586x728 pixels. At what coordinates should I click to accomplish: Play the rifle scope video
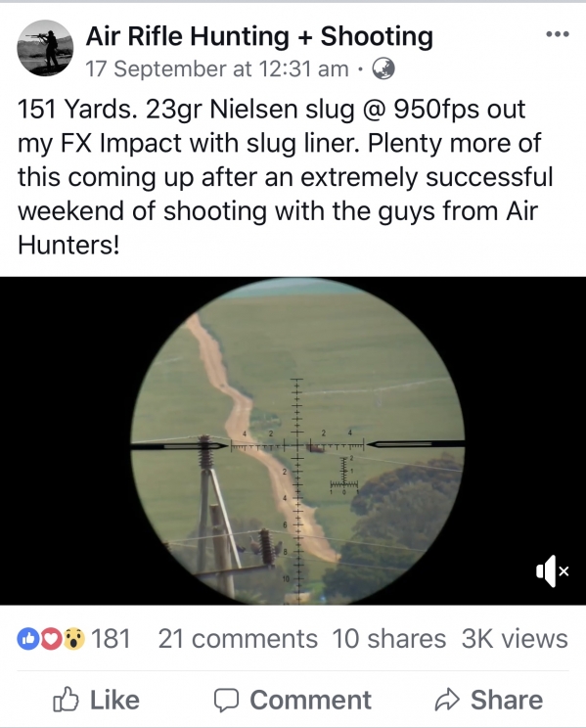(x=293, y=441)
